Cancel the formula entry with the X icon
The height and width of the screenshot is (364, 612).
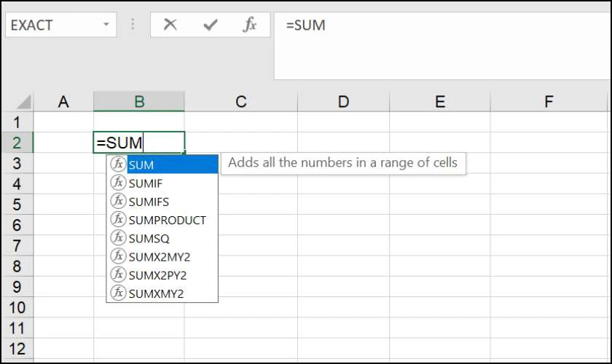point(170,25)
